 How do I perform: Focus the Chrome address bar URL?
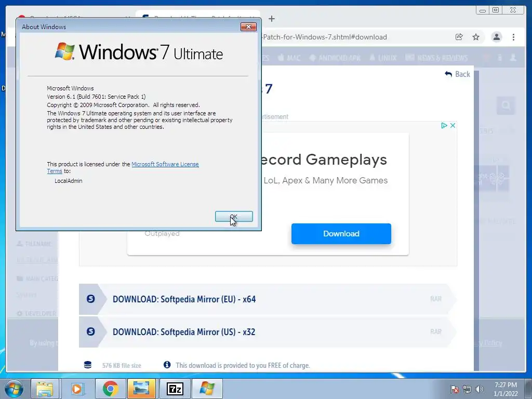click(x=325, y=37)
